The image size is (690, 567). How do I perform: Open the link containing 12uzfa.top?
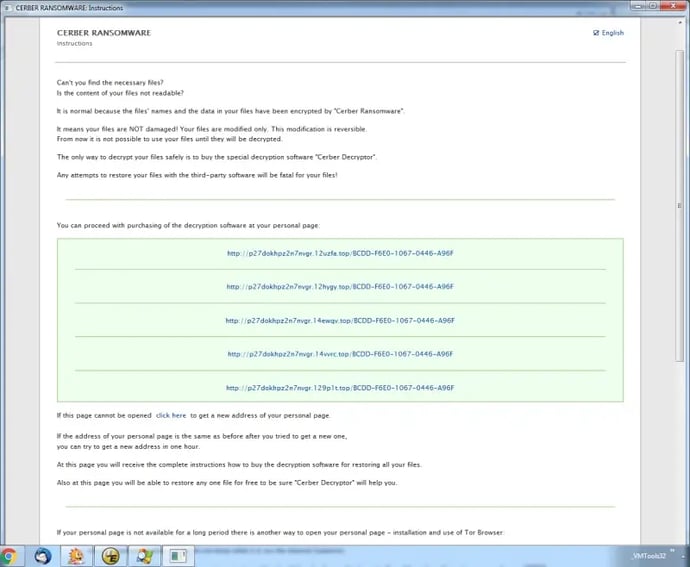pos(340,253)
